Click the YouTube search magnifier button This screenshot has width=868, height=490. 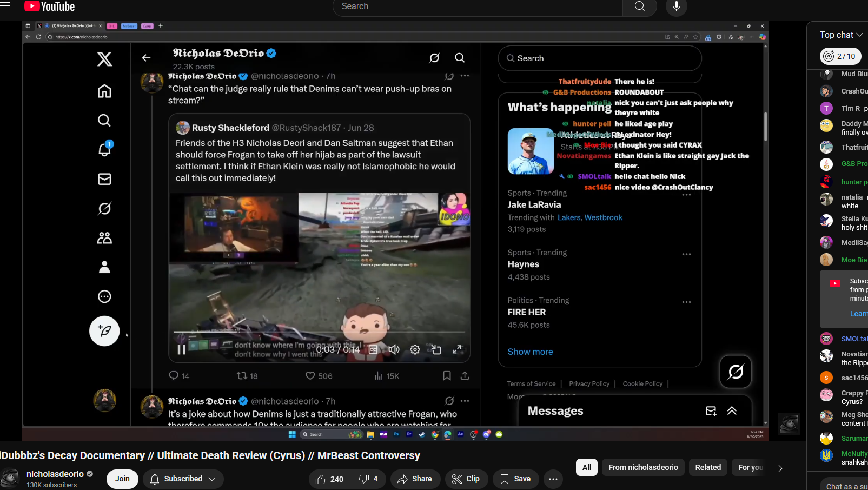point(640,6)
